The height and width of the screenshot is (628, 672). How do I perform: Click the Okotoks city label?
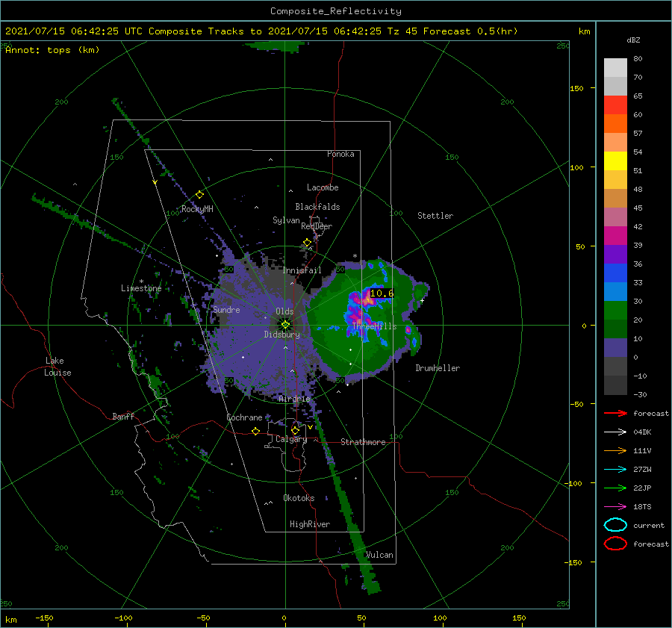tap(299, 498)
